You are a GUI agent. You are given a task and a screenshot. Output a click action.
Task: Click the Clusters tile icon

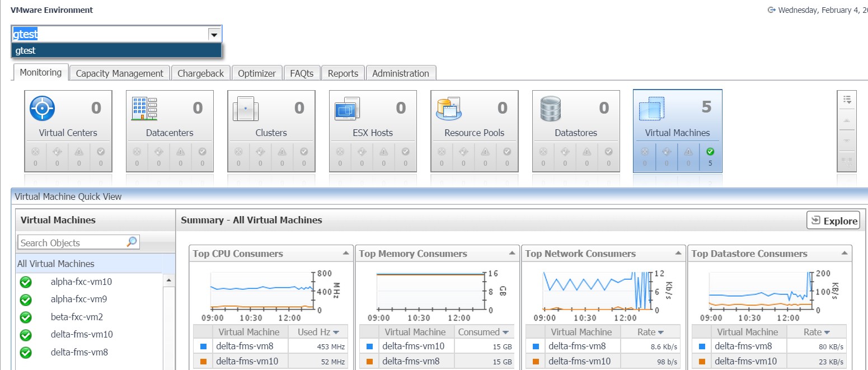click(245, 109)
